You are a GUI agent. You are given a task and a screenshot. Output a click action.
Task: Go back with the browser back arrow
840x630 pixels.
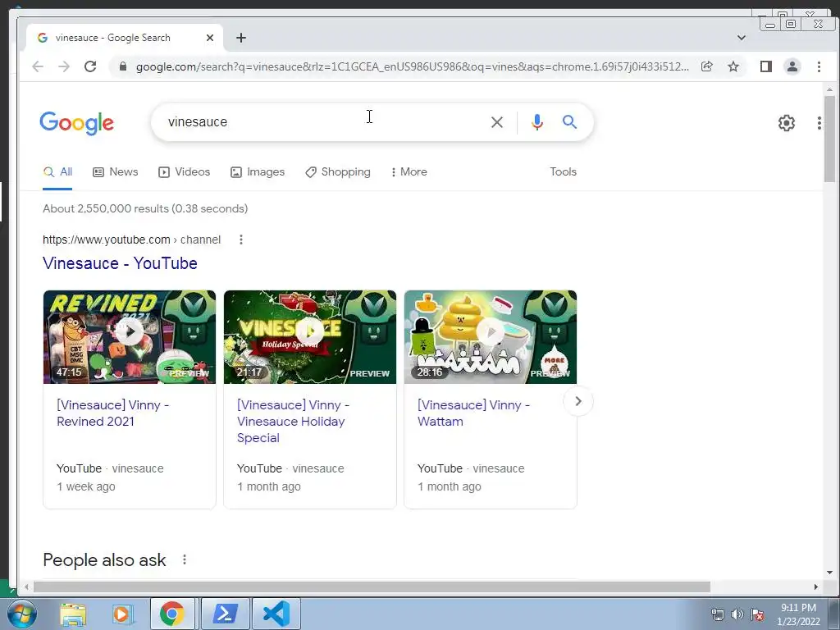38,66
